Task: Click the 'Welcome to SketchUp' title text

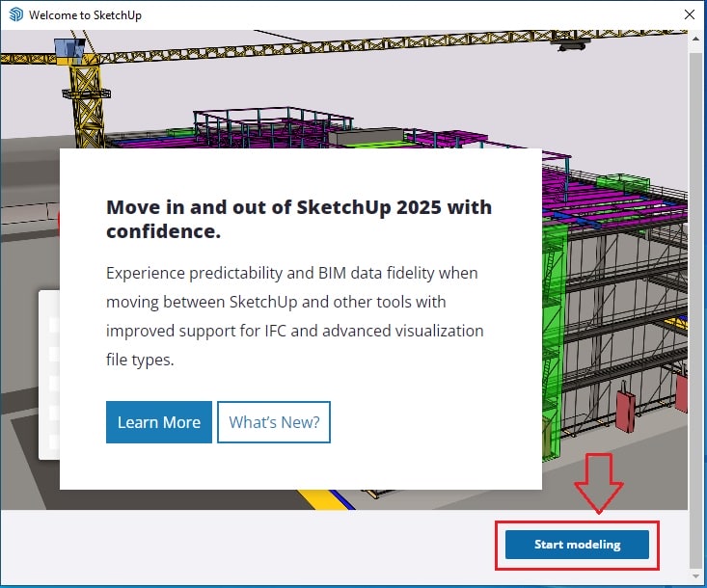Action: click(x=85, y=15)
